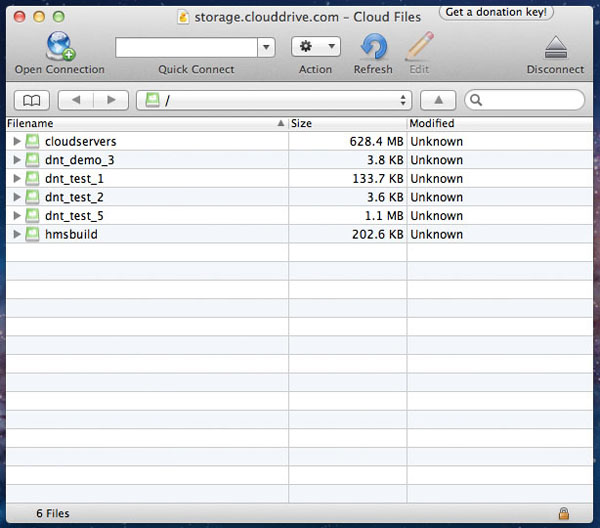Click the search field
Viewport: 600px width, 528px height.
(530, 100)
